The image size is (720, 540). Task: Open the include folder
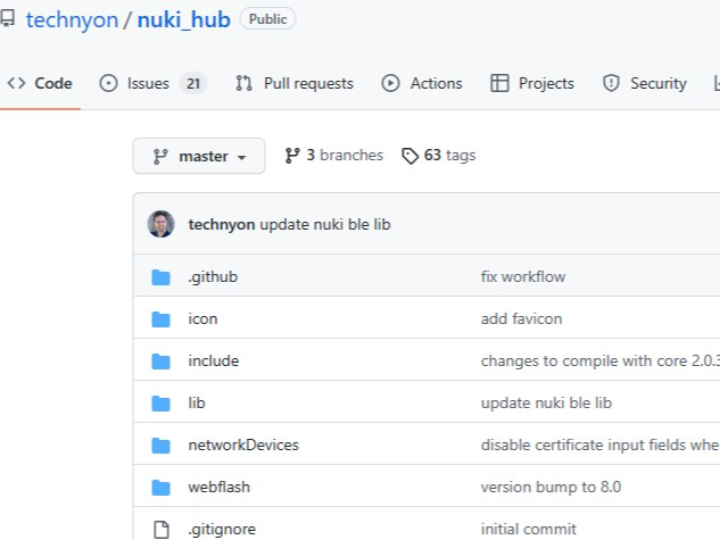(x=214, y=361)
